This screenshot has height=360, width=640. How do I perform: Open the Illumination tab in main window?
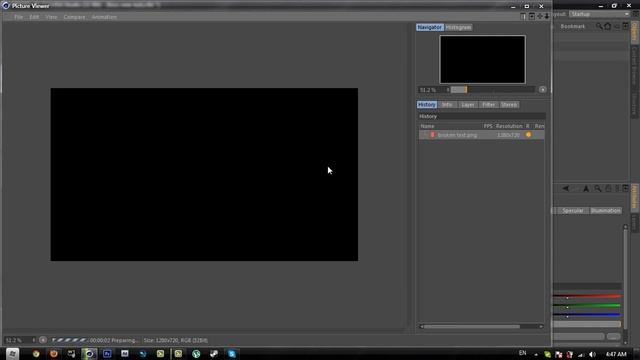tap(606, 211)
